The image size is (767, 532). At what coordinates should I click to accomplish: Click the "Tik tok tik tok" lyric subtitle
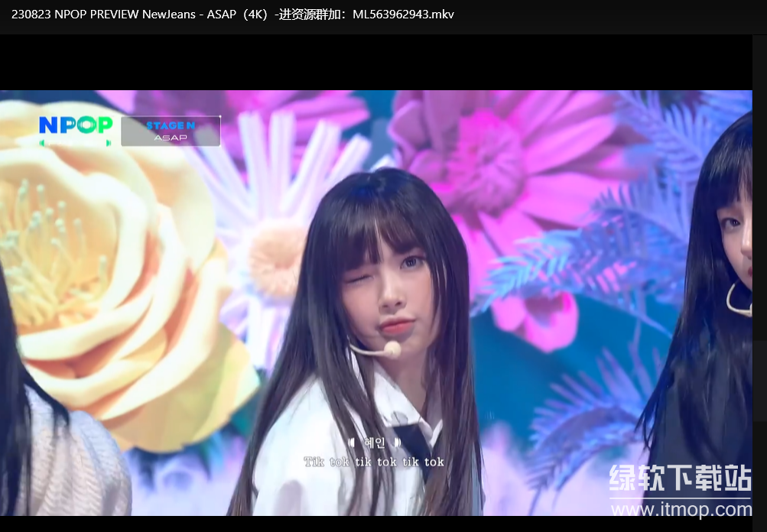point(373,462)
